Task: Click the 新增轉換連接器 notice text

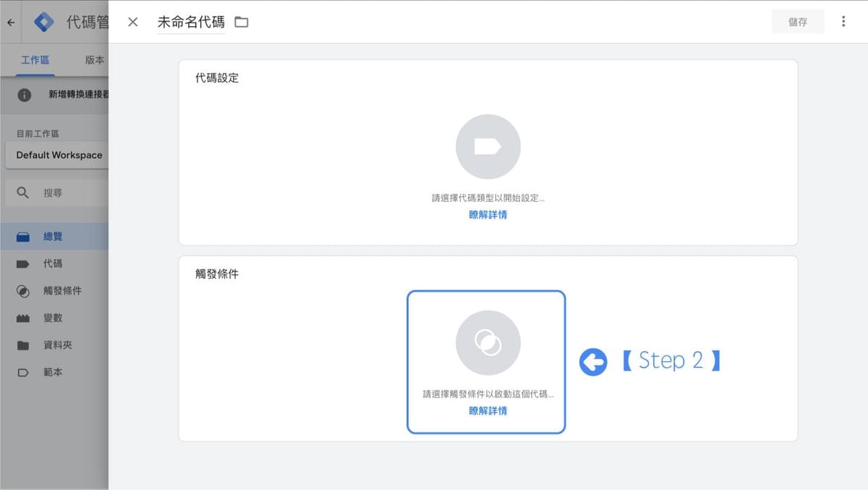Action: (x=79, y=95)
